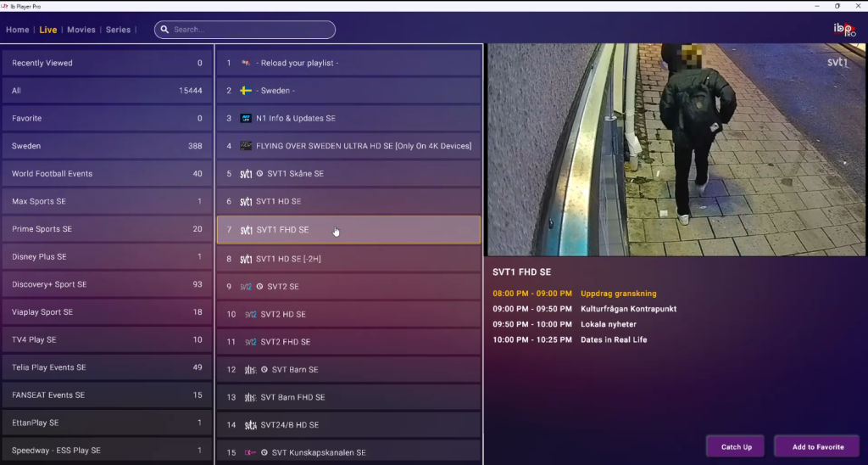Click SVT1 logo on channel 6

click(x=246, y=202)
